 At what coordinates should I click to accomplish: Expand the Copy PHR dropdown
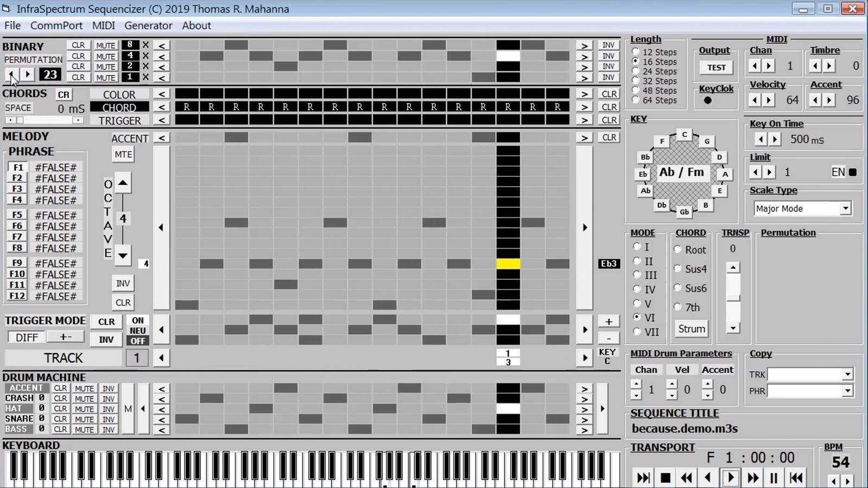847,391
